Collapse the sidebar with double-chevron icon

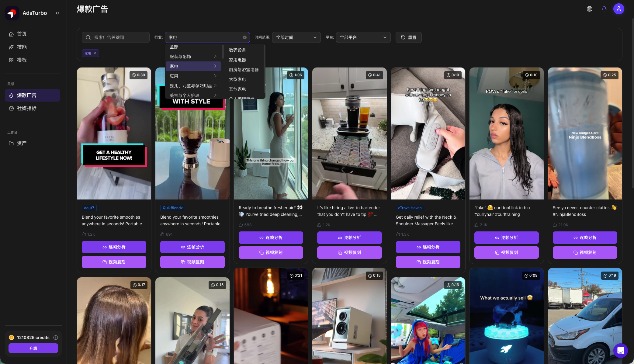(x=57, y=13)
